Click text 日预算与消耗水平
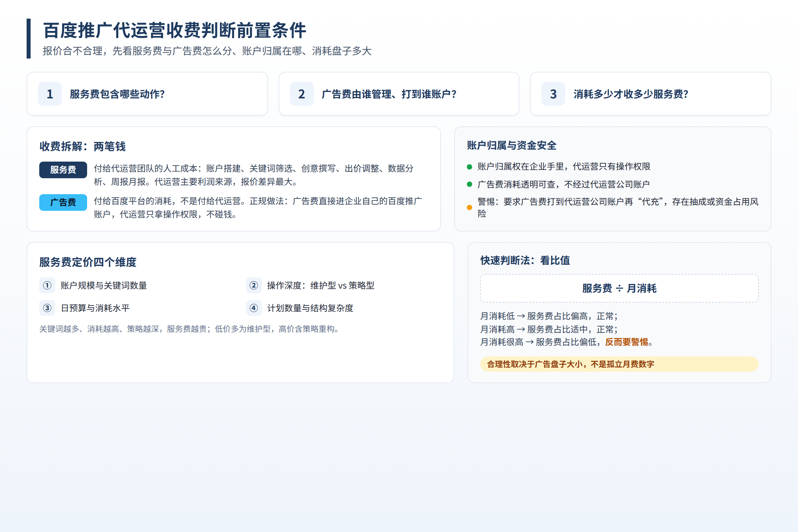 point(95,308)
